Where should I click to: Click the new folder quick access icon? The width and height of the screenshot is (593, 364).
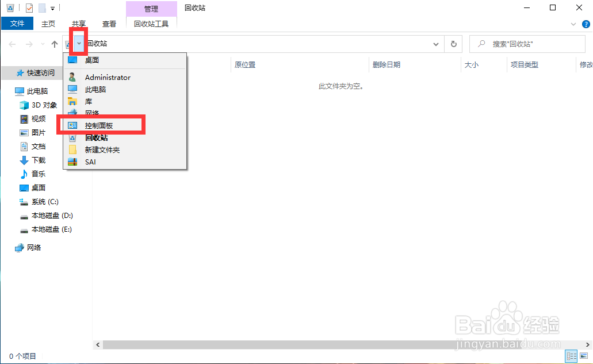click(42, 7)
